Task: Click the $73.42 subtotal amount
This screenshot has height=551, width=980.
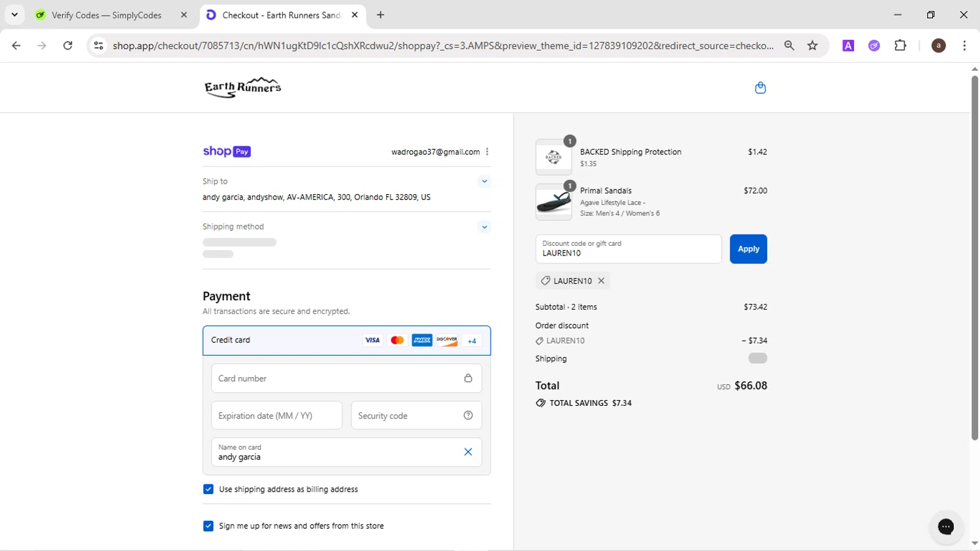Action: coord(755,307)
